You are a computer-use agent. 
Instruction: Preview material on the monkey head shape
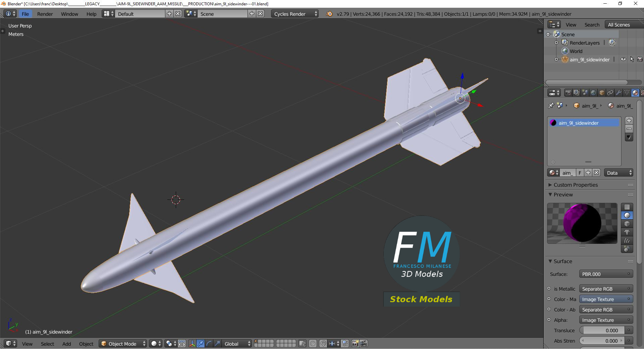coord(627,232)
